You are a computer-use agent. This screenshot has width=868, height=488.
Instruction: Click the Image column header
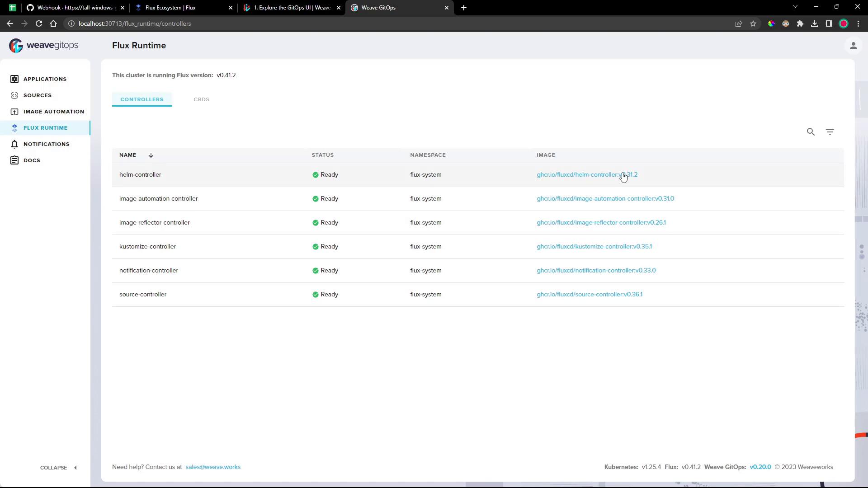point(546,155)
